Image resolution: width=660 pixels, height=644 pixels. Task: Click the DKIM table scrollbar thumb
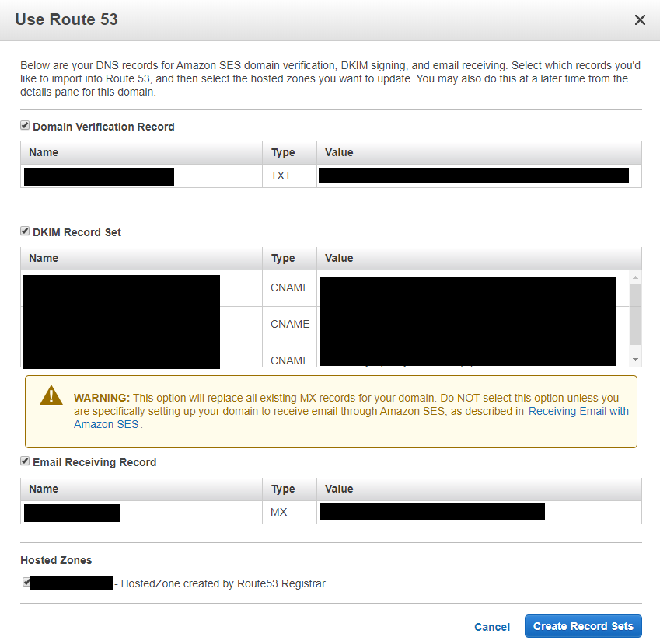point(635,314)
